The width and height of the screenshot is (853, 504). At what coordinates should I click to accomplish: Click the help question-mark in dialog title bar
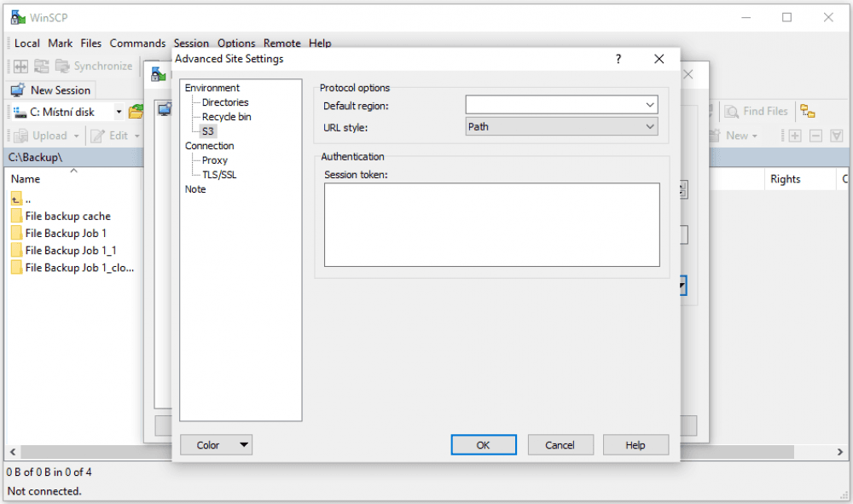click(x=618, y=59)
